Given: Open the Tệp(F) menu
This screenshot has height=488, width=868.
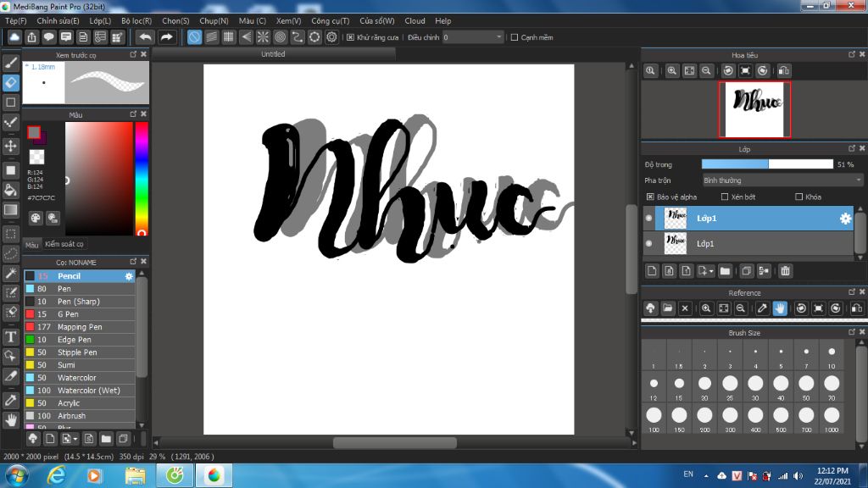Looking at the screenshot, I should (16, 20).
